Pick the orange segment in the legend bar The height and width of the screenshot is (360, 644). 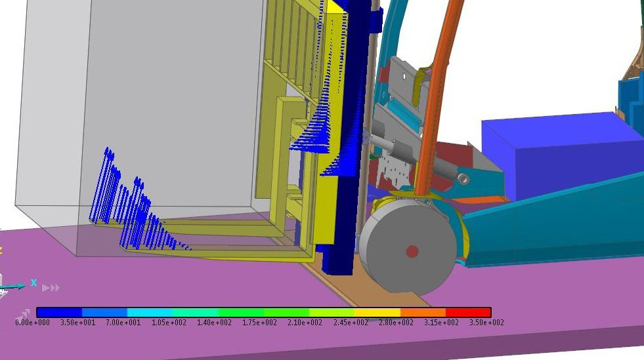(x=423, y=313)
